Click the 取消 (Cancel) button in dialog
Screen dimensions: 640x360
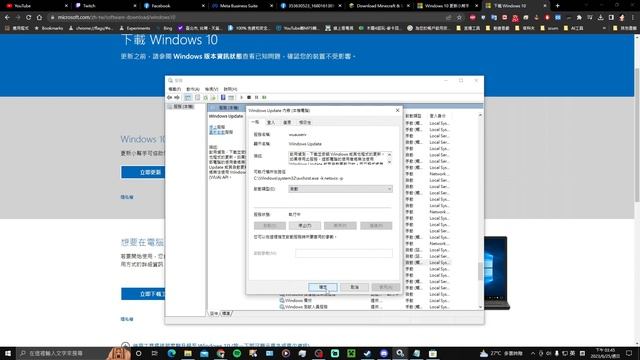[354, 287]
